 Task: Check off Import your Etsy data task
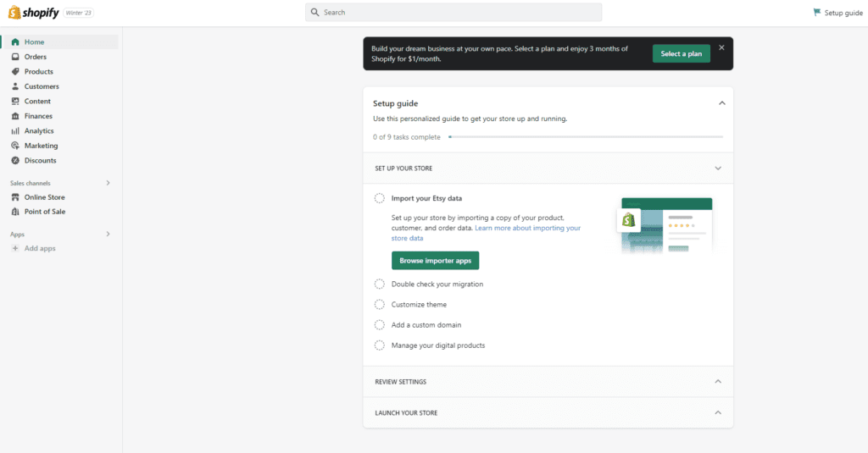click(379, 198)
